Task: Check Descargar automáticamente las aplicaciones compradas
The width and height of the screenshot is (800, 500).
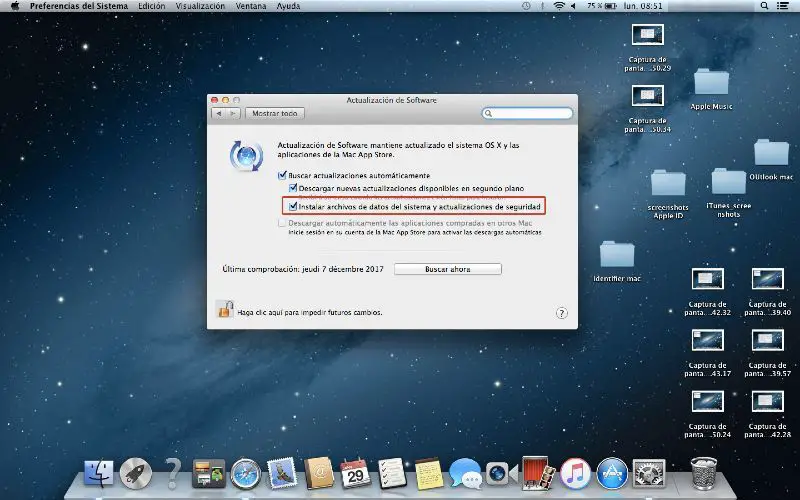Action: 282,223
